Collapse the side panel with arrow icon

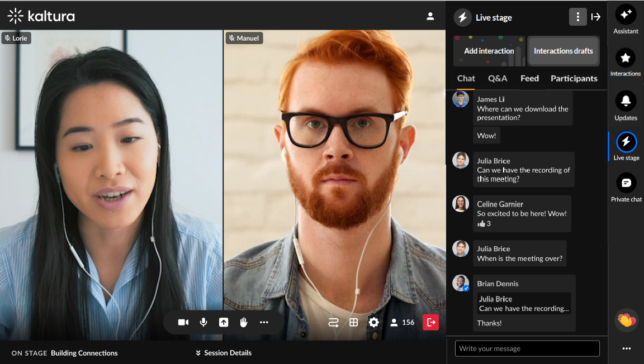pos(596,17)
